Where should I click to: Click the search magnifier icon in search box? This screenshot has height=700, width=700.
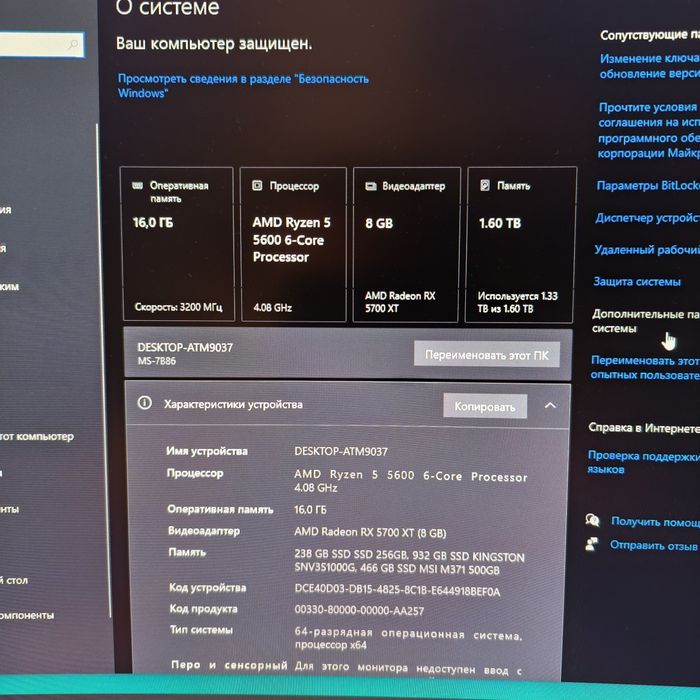(73, 44)
